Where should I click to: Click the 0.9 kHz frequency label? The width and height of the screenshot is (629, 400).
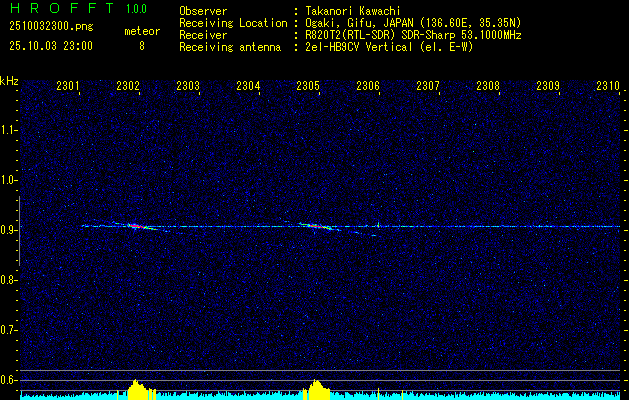pyautogui.click(x=9, y=230)
